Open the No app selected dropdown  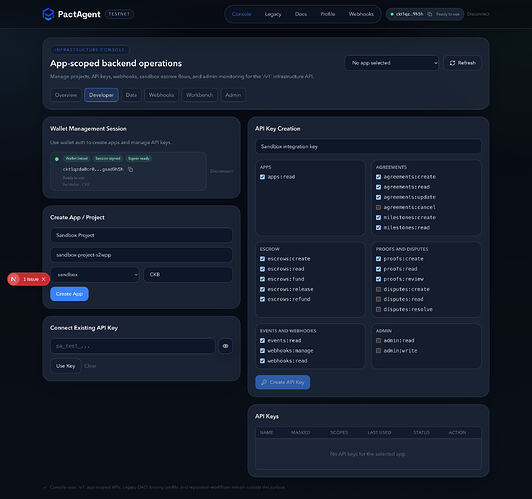point(392,63)
